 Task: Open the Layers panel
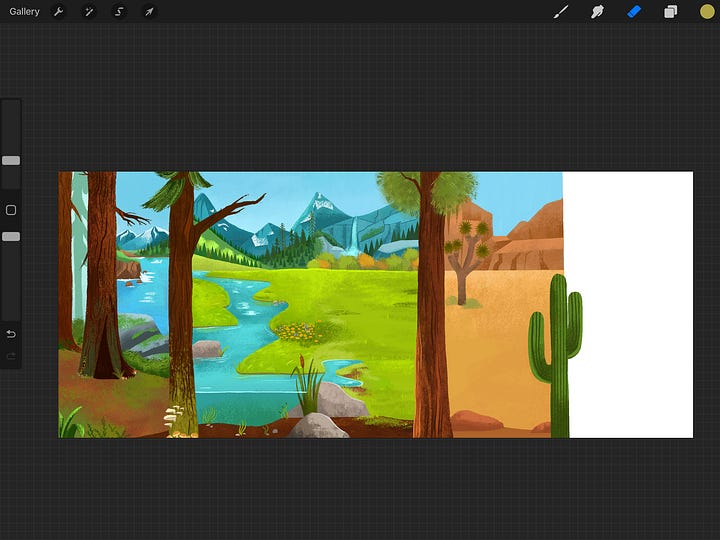[x=670, y=11]
